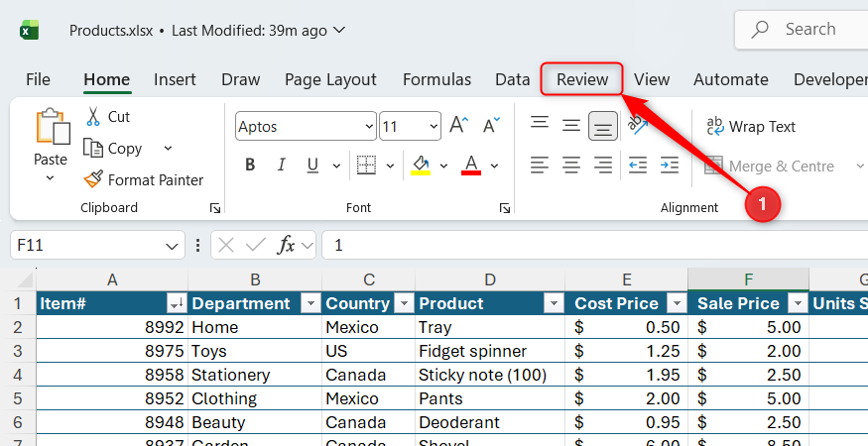This screenshot has height=446, width=868.
Task: Confirm formula bar entry checkmark
Action: coord(255,245)
